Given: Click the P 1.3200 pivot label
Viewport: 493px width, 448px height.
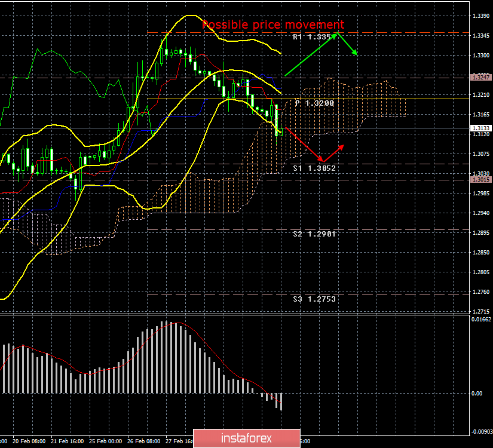Looking at the screenshot, I should (314, 103).
